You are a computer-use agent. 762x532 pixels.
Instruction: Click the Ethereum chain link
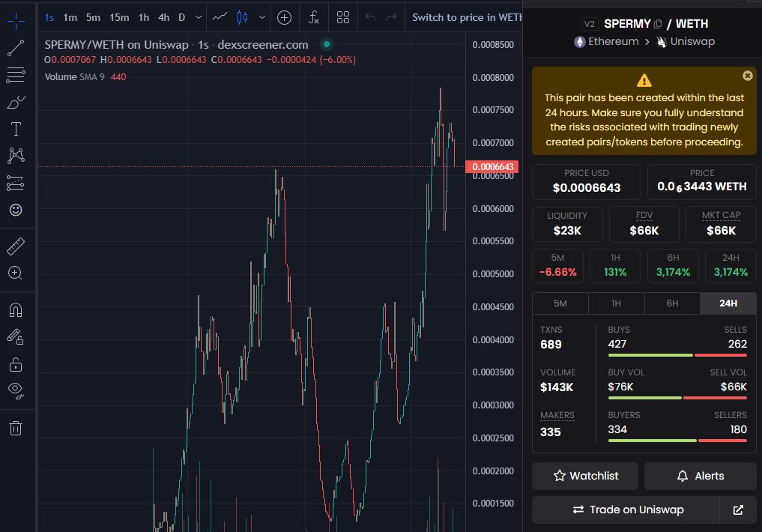[x=606, y=41]
